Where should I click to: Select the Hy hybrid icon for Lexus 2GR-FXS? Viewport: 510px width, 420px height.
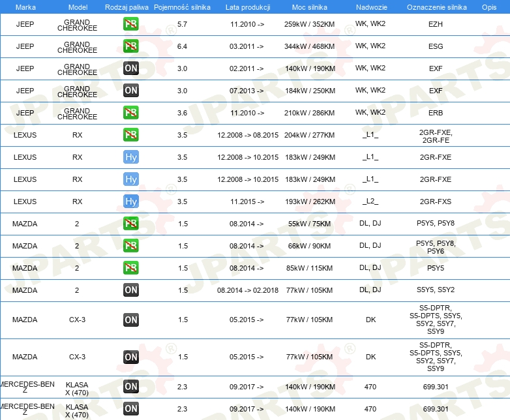point(131,202)
